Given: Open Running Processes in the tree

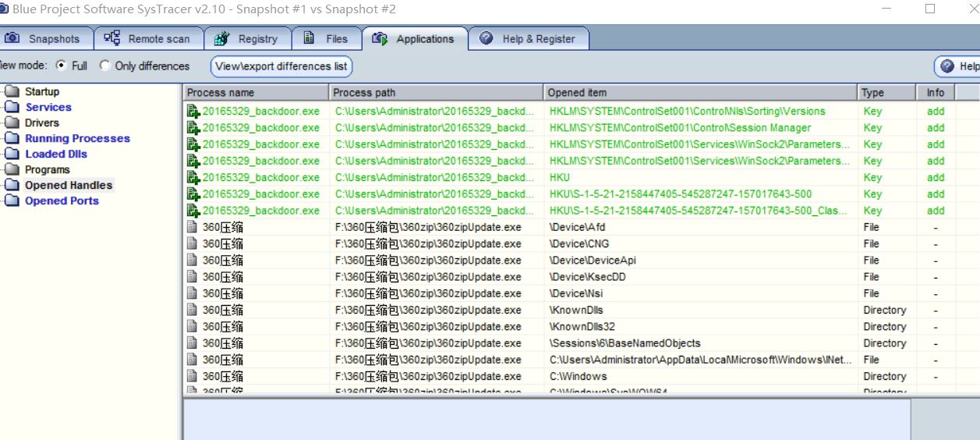Looking at the screenshot, I should [77, 139].
